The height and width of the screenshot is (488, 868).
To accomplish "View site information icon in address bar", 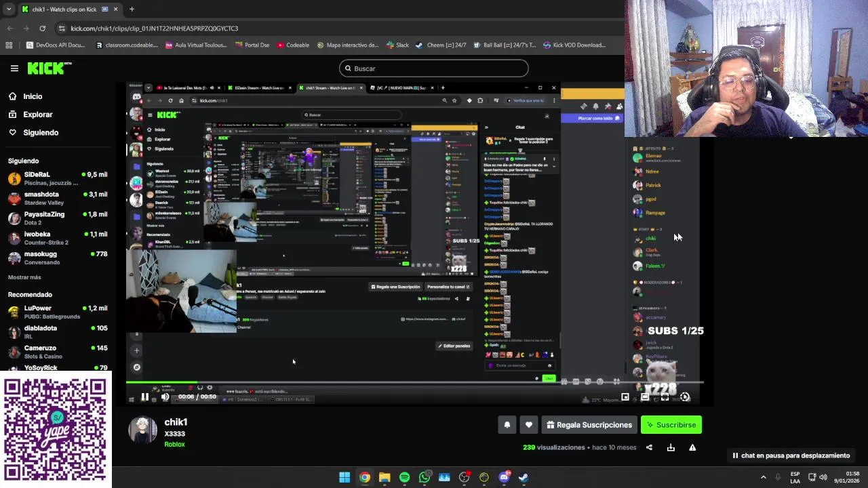I will tap(62, 28).
